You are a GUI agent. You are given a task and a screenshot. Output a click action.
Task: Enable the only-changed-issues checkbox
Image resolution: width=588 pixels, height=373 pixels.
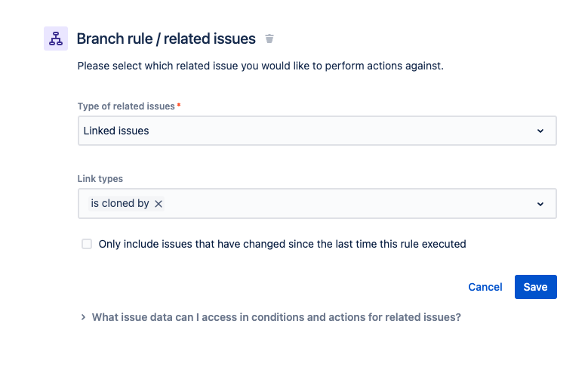coord(87,244)
